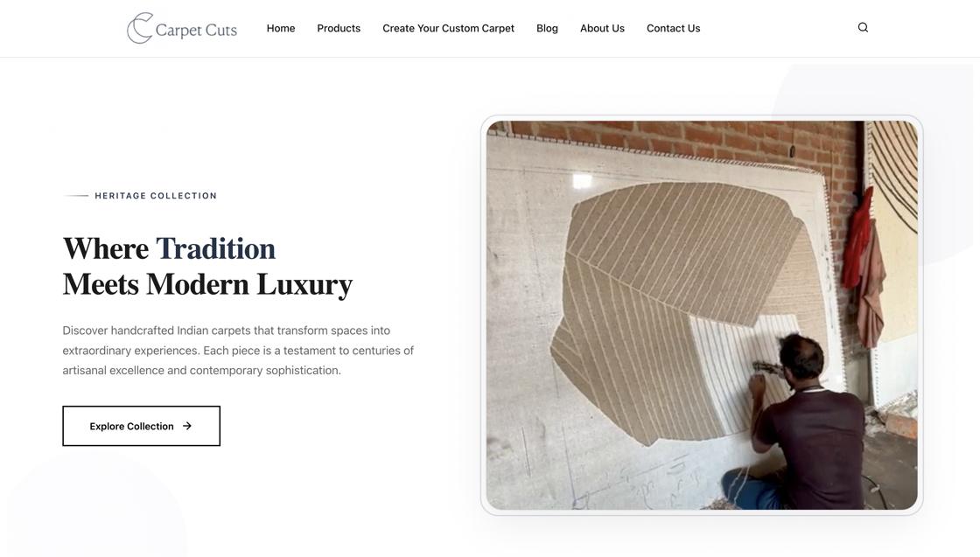Viewport: 980px width, 557px height.
Task: Click the decorative line beside Heritage Collection
Action: 75,196
